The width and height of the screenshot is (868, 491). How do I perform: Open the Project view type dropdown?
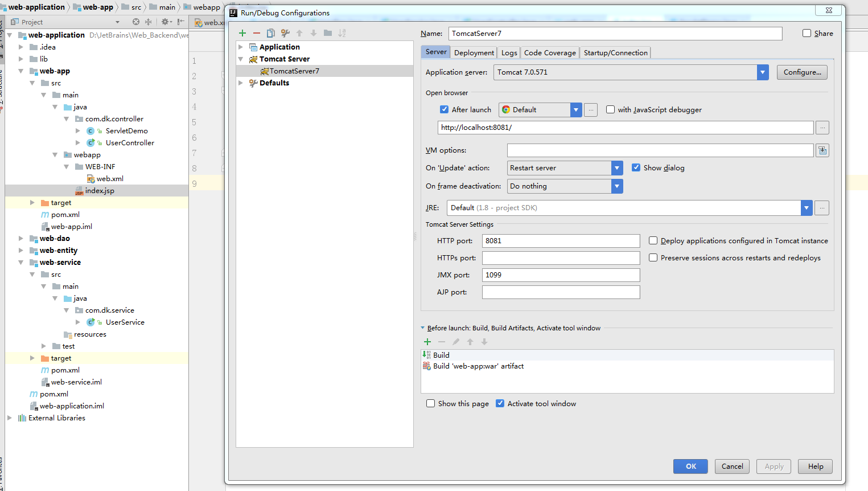[118, 22]
